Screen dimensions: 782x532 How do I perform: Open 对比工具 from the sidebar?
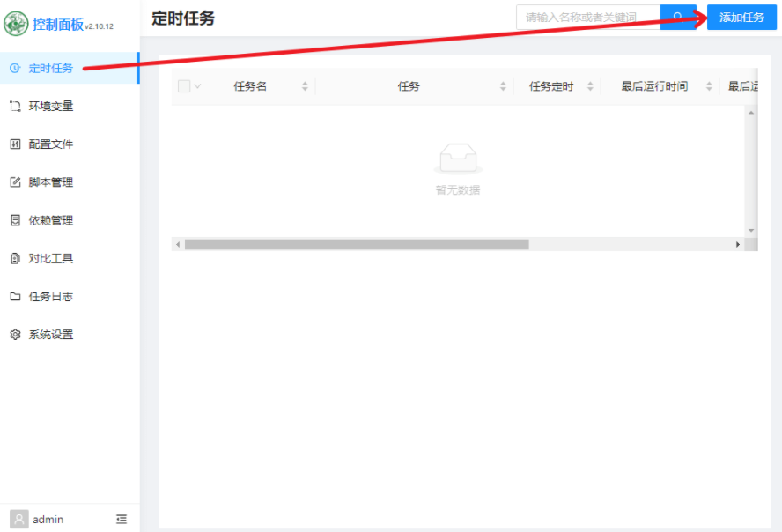70,258
